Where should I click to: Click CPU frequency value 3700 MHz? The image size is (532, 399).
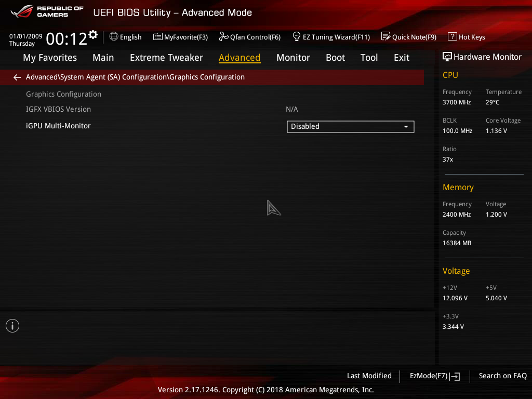pyautogui.click(x=456, y=102)
